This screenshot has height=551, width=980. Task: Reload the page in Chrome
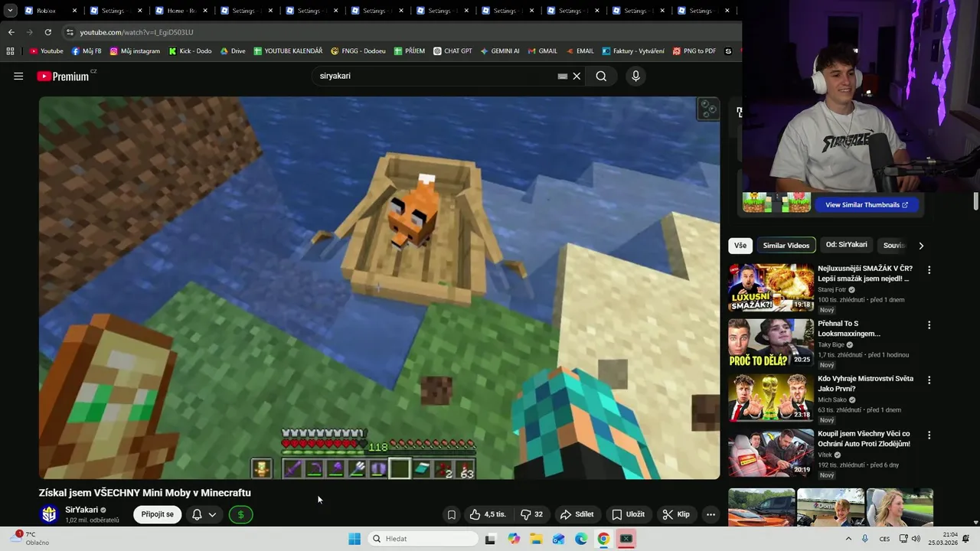click(47, 32)
